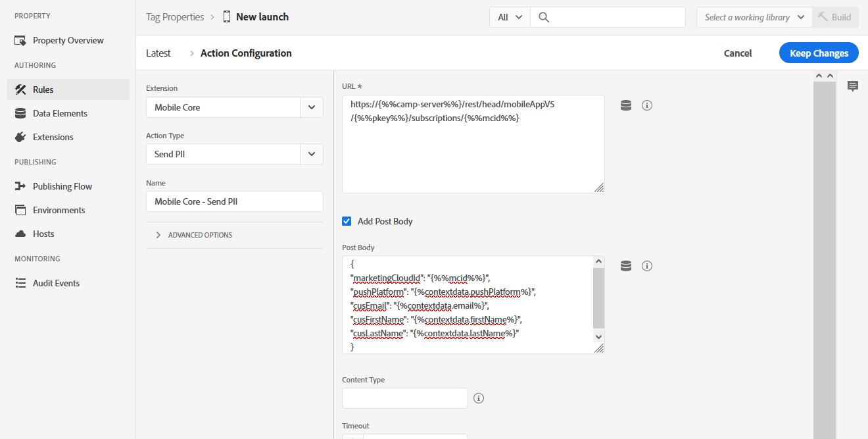Open data element picker for Post Body
868x439 pixels.
point(626,266)
